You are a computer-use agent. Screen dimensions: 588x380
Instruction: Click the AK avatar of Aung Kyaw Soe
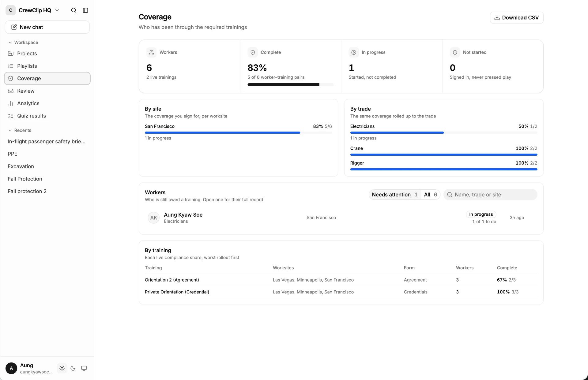[x=154, y=218]
